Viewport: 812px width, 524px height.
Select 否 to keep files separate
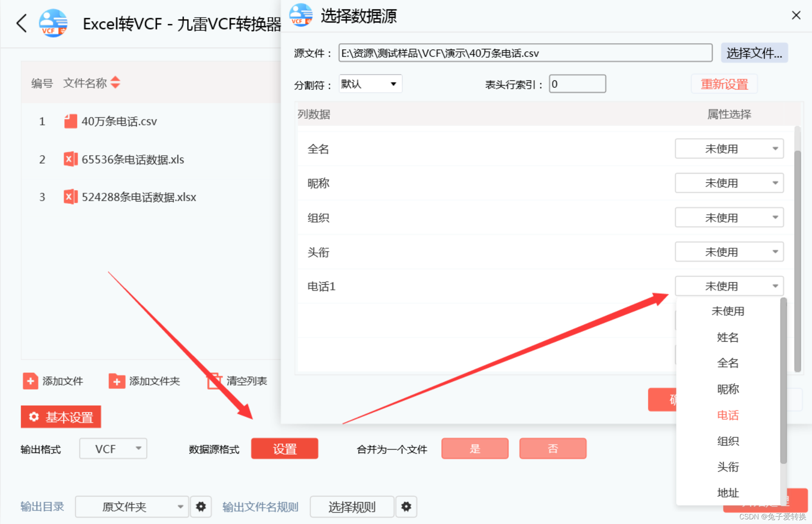tap(553, 448)
